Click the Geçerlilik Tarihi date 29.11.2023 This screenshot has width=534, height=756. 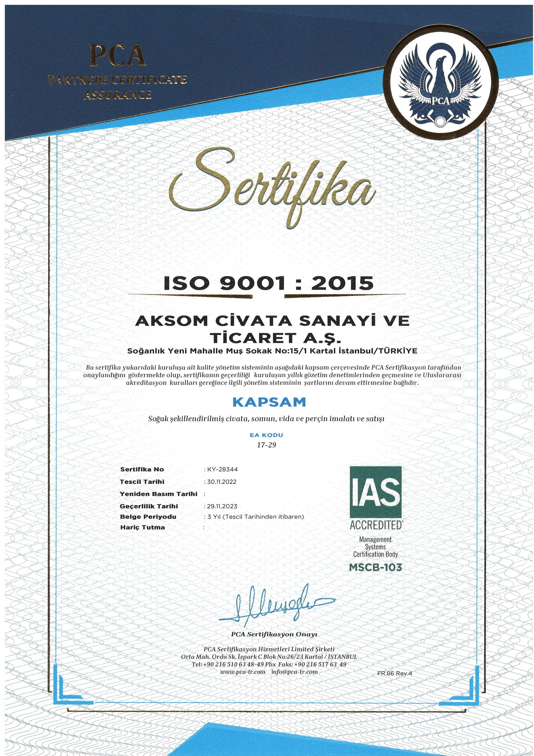click(x=222, y=506)
